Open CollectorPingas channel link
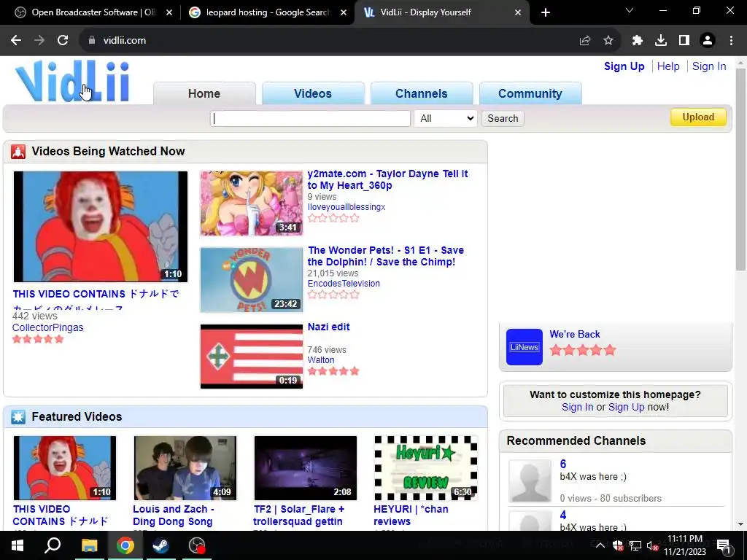The width and height of the screenshot is (747, 560). (47, 327)
